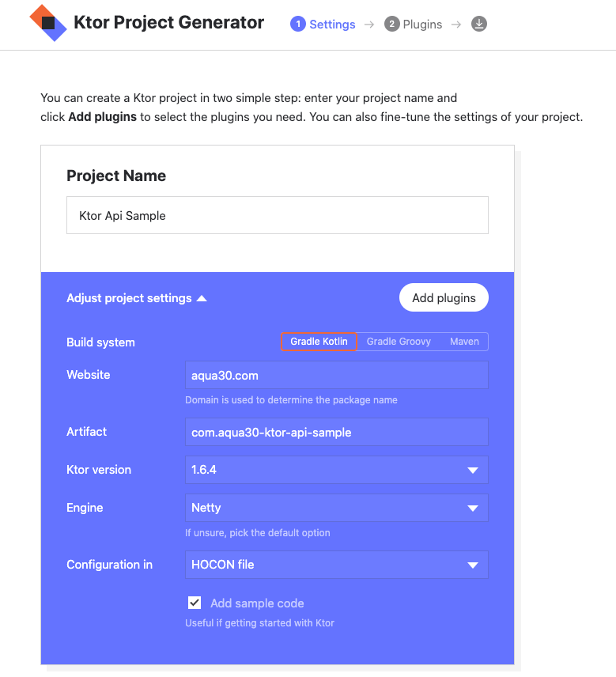This screenshot has width=616, height=677.
Task: Click the arrow between Settings and Plugins steps
Action: click(x=368, y=24)
